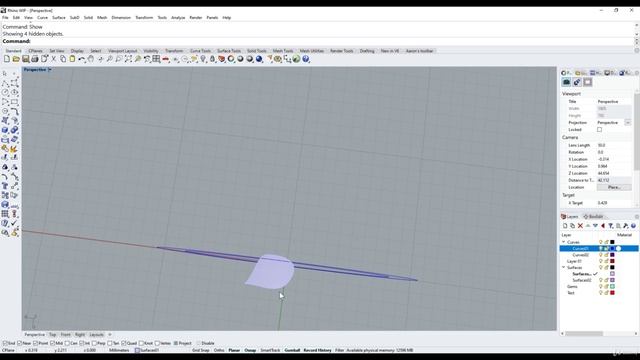Delete layer with the red X icon
Screen dimensions: 640x360
point(580,226)
